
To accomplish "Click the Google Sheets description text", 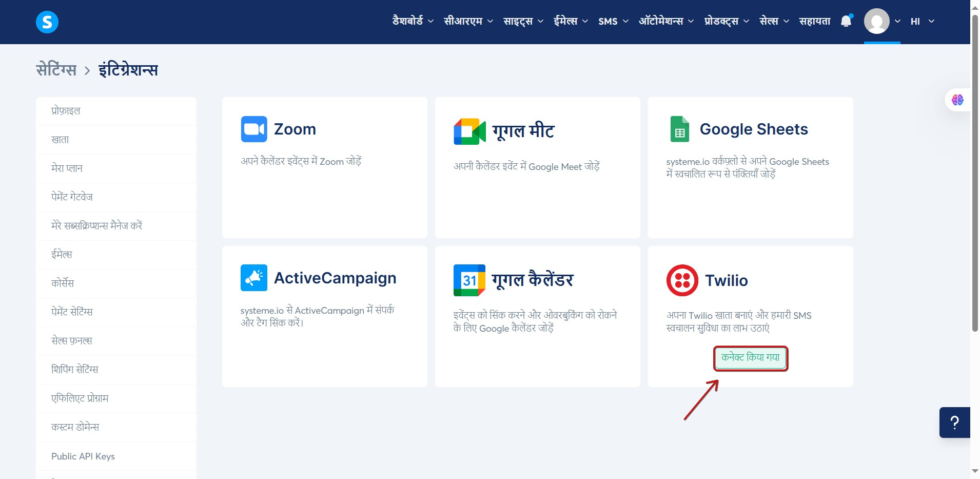I will pos(748,168).
